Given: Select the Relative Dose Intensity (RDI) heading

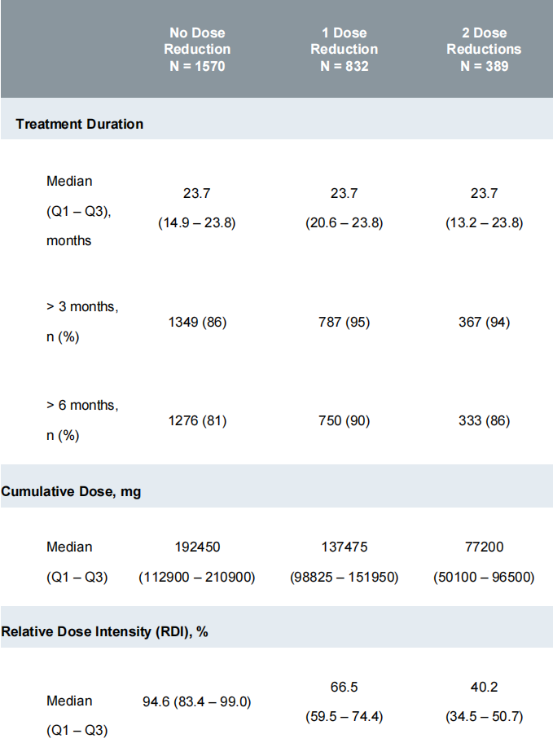Looking at the screenshot, I should click(x=105, y=631).
